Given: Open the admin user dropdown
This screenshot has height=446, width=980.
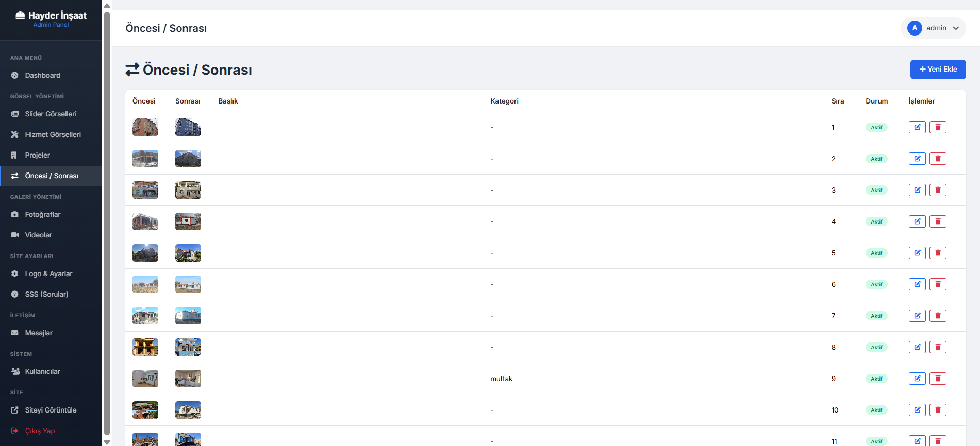Looking at the screenshot, I should point(933,28).
